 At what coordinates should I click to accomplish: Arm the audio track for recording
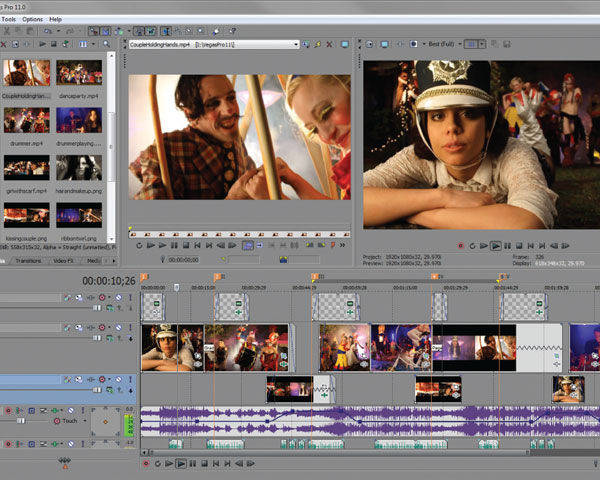pos(8,410)
